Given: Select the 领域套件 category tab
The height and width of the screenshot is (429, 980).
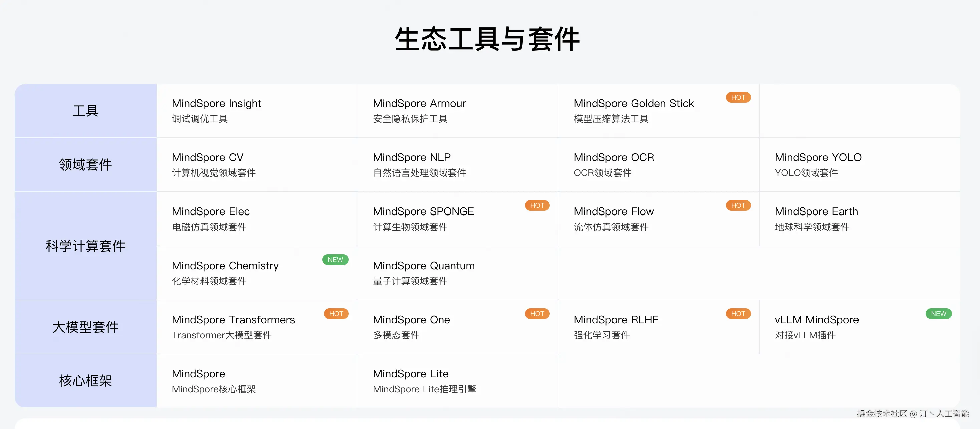Looking at the screenshot, I should [x=85, y=165].
